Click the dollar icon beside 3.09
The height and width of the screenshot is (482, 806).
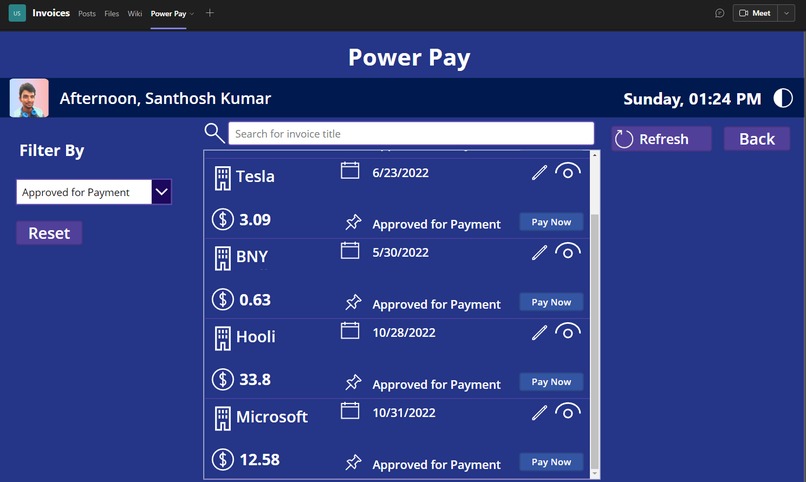pos(223,219)
